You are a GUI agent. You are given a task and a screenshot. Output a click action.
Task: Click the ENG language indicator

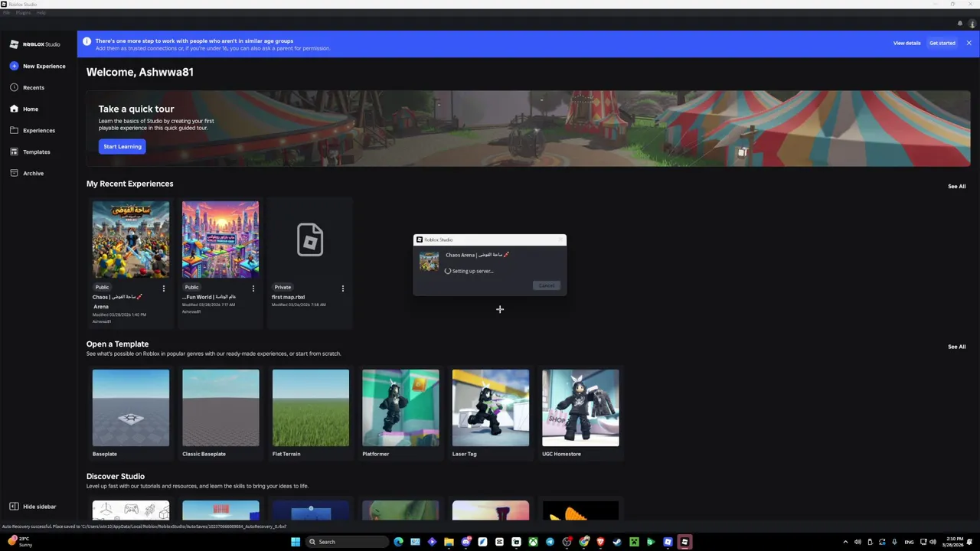(x=909, y=542)
